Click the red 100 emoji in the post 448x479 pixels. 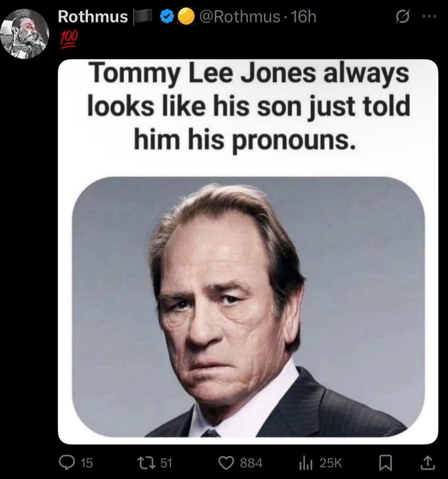(x=69, y=39)
